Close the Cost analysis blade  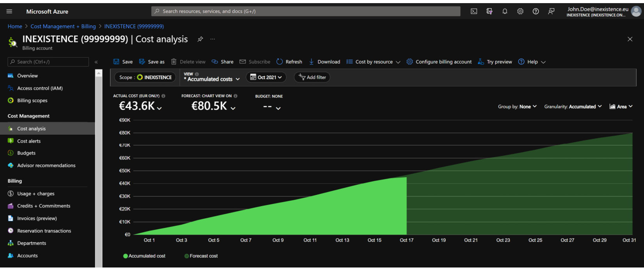[630, 39]
